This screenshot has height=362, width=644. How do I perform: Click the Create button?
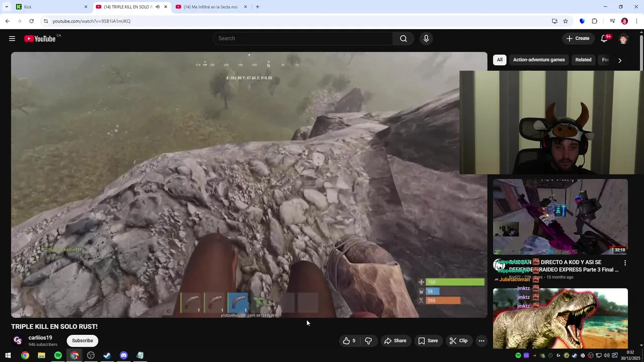[578, 39]
